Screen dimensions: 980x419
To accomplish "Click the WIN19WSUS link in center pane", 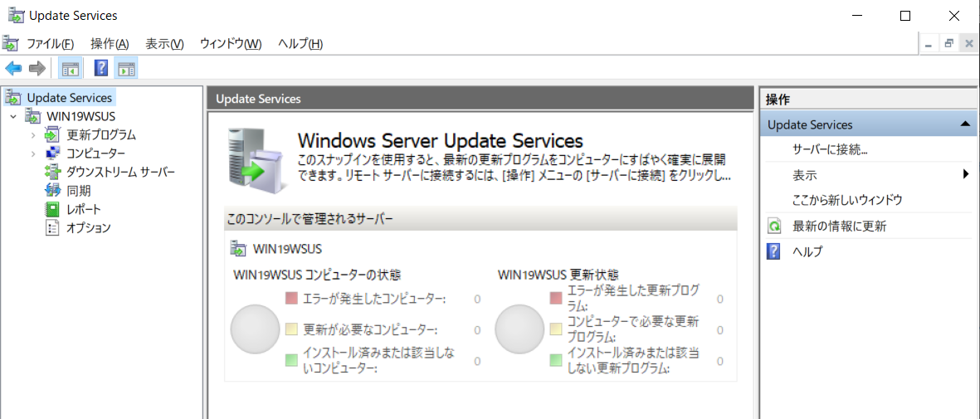I will point(287,249).
